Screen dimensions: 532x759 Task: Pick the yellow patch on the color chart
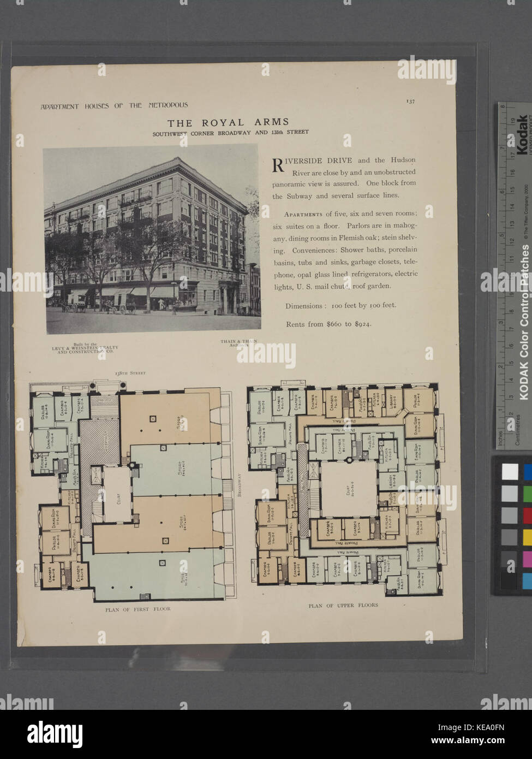point(528,537)
